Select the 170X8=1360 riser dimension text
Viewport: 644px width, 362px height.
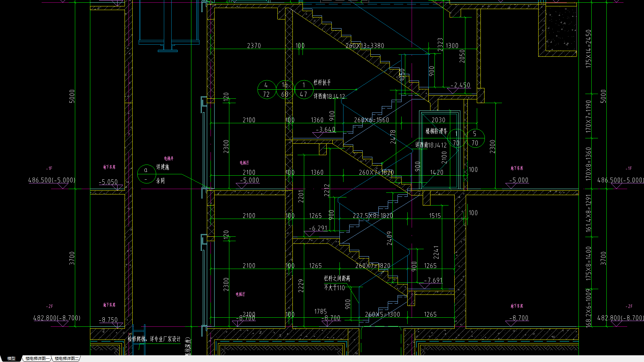(589, 164)
